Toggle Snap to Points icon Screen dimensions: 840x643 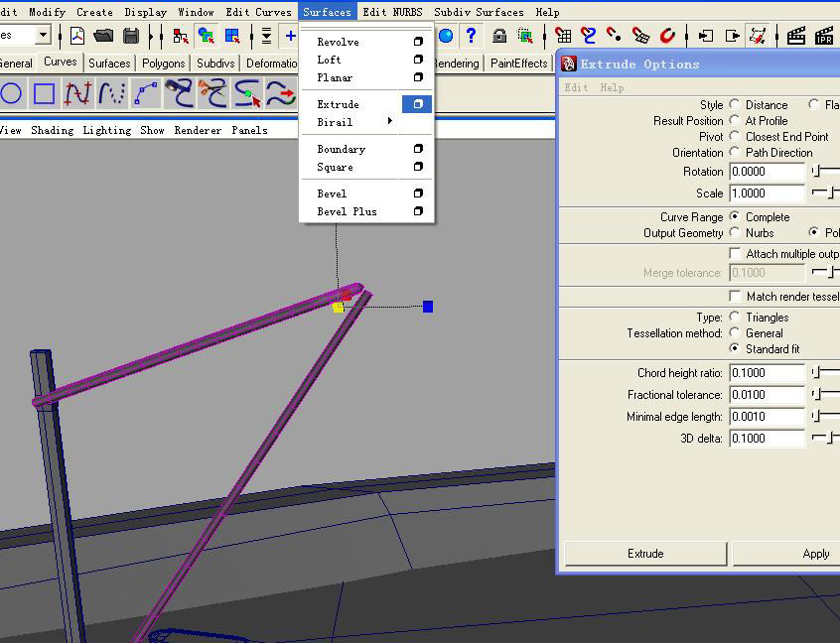point(614,36)
